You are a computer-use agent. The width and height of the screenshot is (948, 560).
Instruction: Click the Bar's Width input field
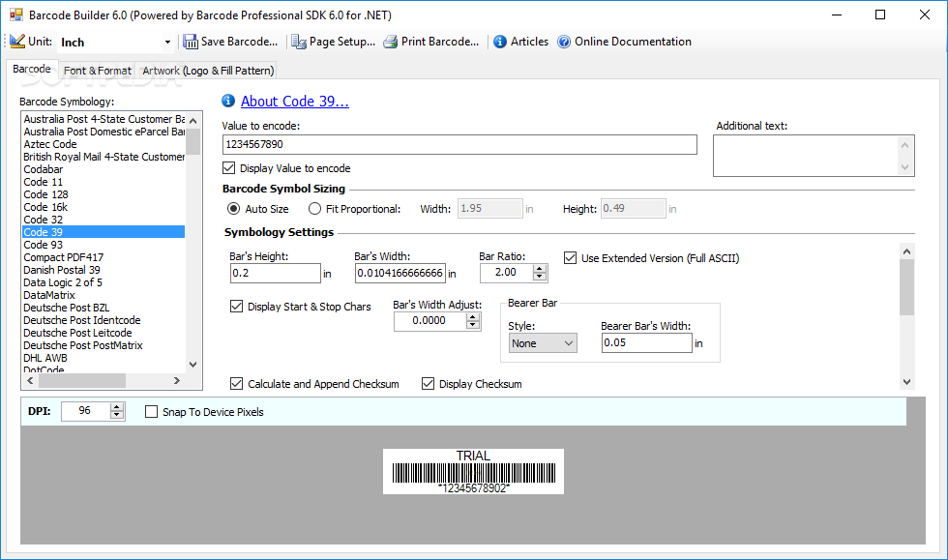(x=400, y=273)
